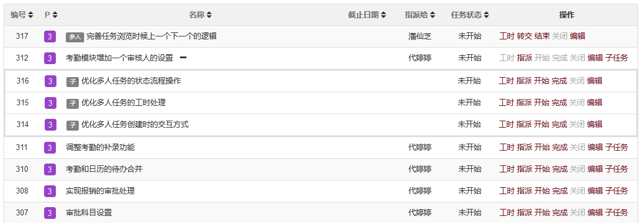
Task: Sort by 指派给 column arrows
Action: tap(432, 15)
